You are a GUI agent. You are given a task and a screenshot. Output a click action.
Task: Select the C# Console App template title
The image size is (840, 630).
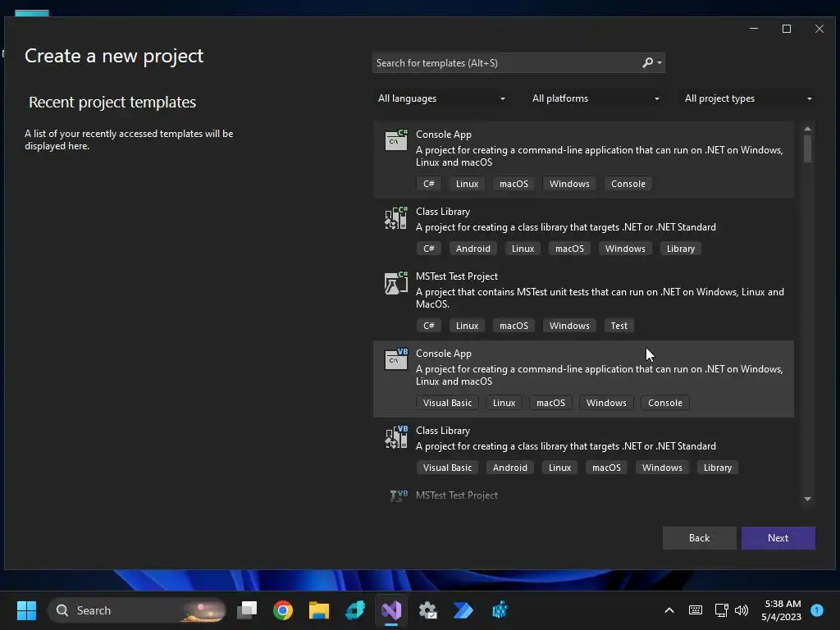(444, 135)
